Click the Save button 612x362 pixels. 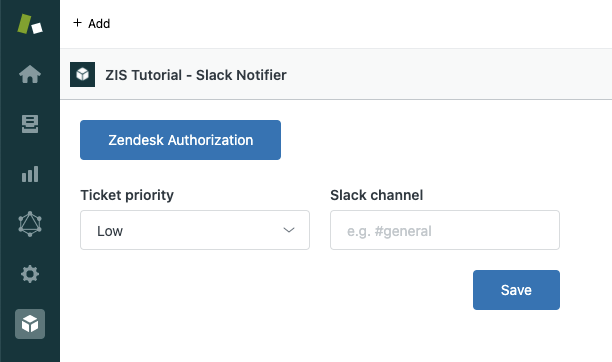pos(516,290)
